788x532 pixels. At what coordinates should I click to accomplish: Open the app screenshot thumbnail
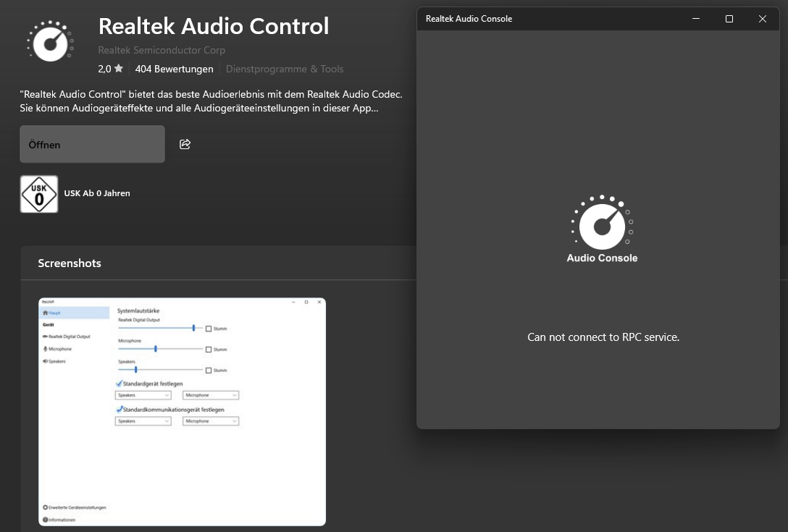tap(182, 412)
